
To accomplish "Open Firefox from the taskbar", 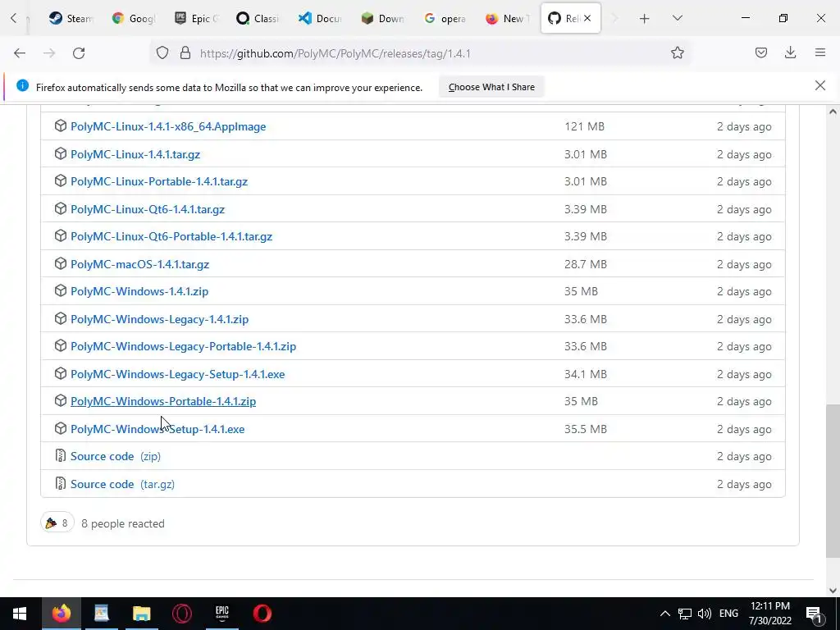I will tap(61, 614).
